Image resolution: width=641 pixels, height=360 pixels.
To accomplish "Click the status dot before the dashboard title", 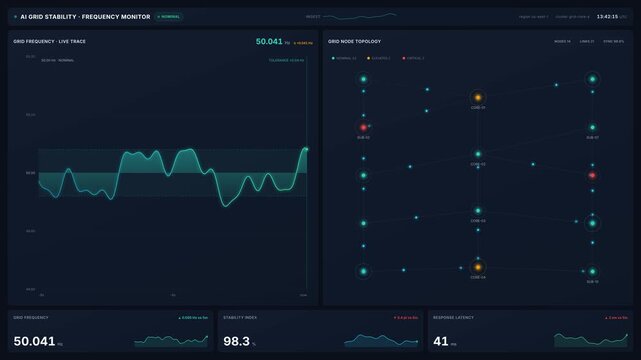I will point(16,17).
